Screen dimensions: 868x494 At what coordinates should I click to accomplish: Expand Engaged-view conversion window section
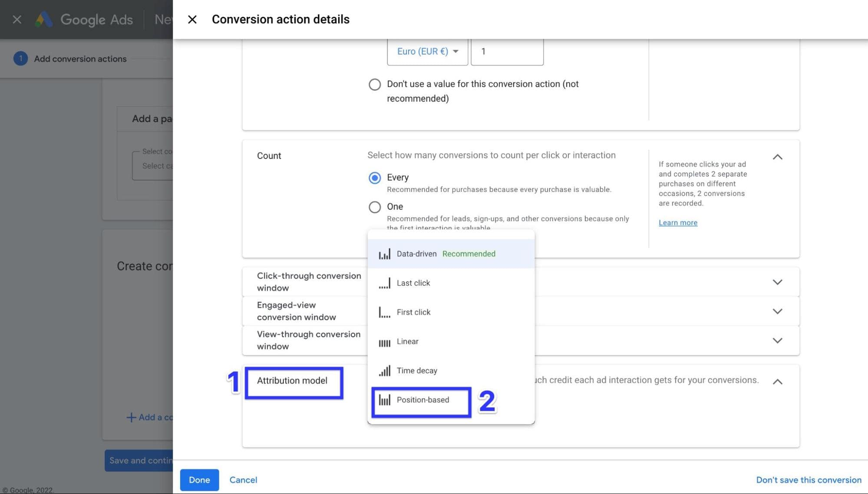777,311
